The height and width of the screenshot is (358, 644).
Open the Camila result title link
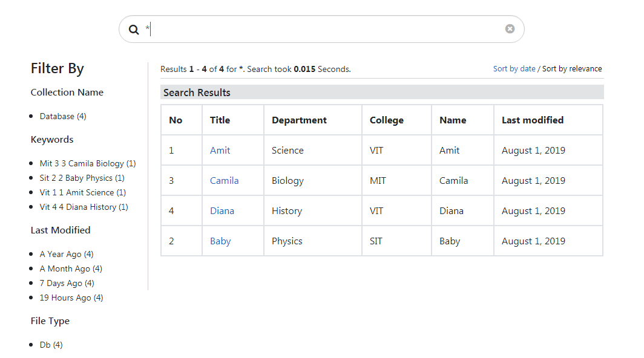[224, 181]
